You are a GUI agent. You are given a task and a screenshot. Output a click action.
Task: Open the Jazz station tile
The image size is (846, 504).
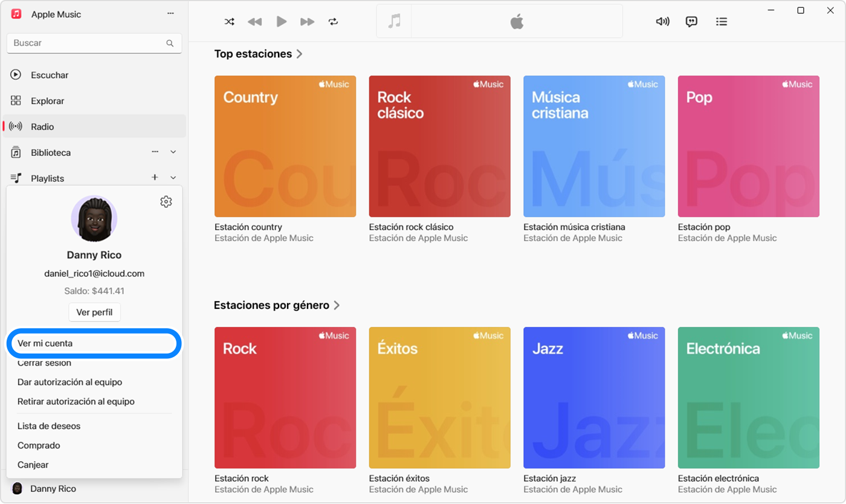click(x=594, y=398)
